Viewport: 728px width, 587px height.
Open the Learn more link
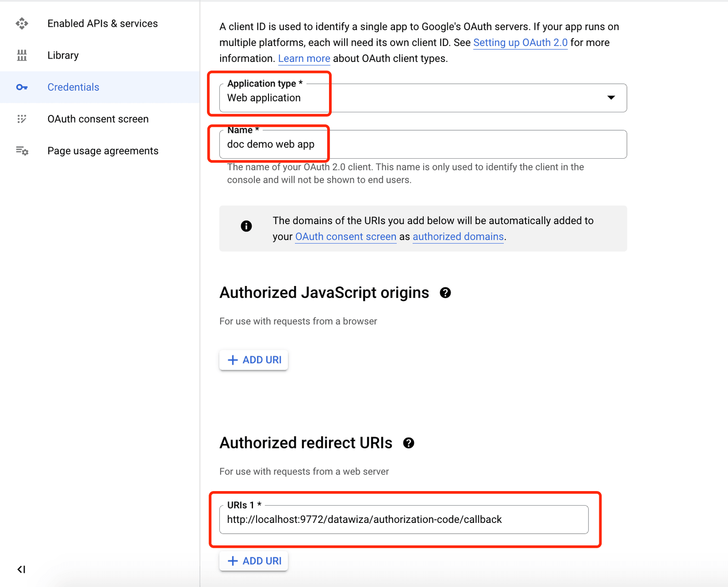pyautogui.click(x=304, y=58)
